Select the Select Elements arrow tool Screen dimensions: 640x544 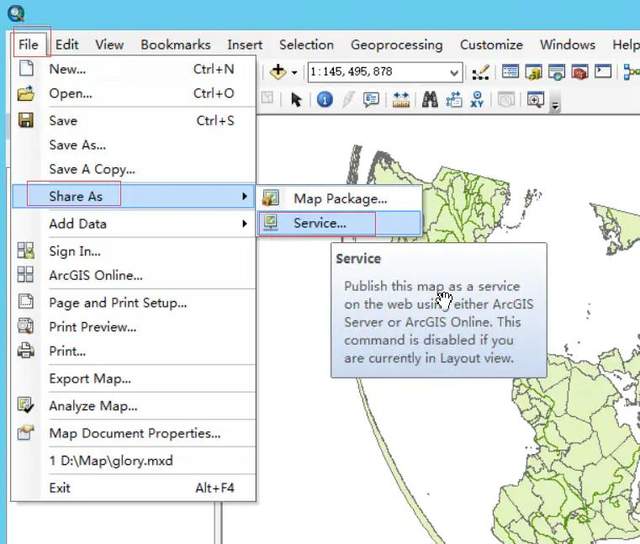click(296, 100)
